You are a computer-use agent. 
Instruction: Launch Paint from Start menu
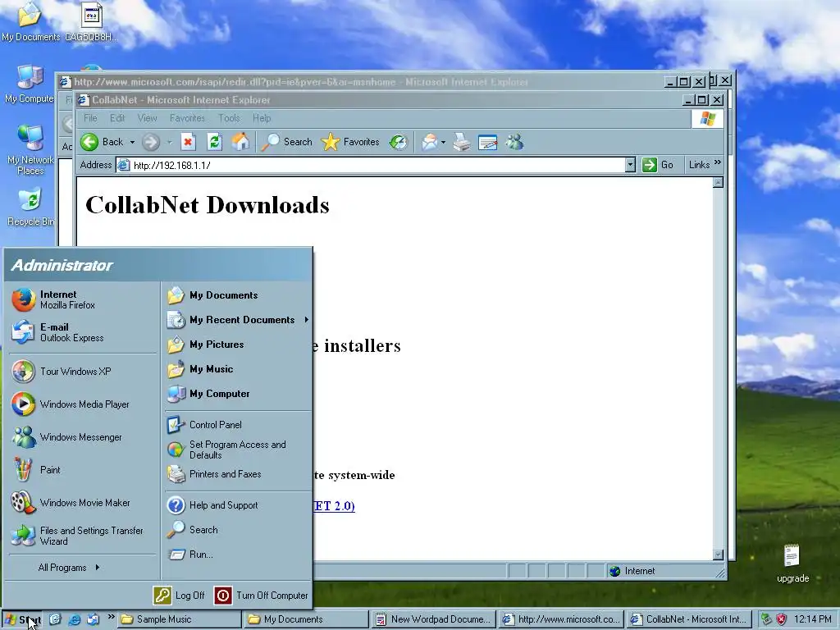coord(83,470)
